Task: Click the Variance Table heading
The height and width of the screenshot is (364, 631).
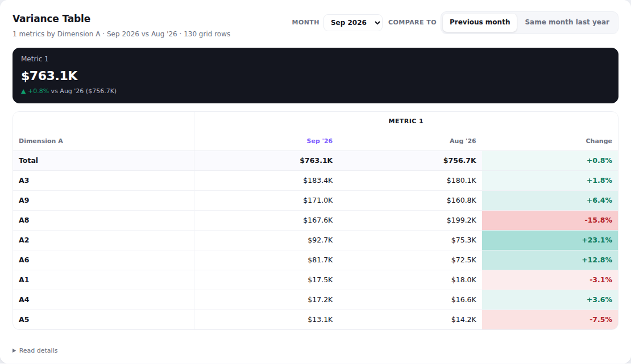Action: (x=52, y=19)
